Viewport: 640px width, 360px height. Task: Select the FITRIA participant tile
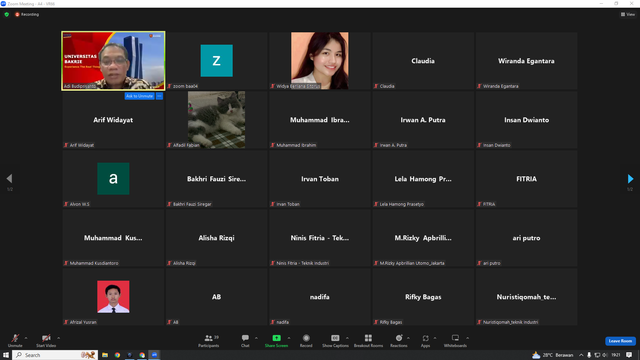point(526,178)
